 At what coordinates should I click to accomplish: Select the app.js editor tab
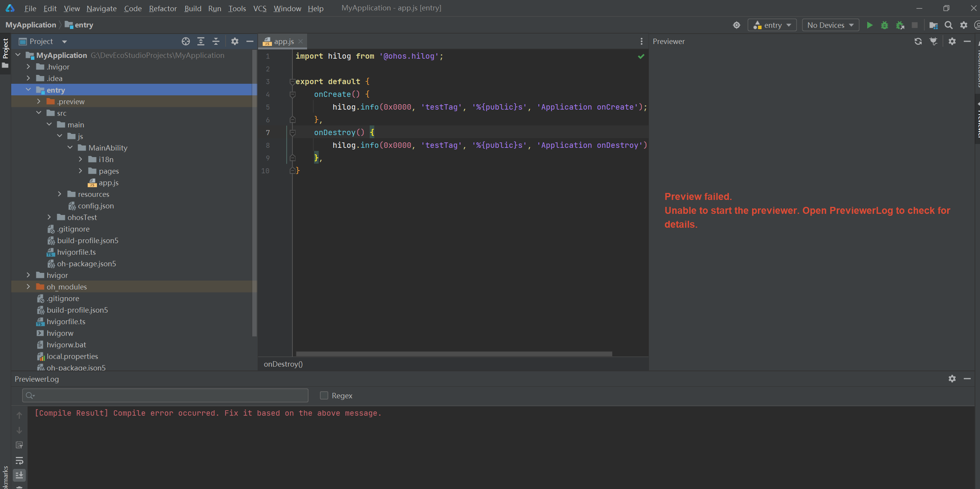coord(284,41)
